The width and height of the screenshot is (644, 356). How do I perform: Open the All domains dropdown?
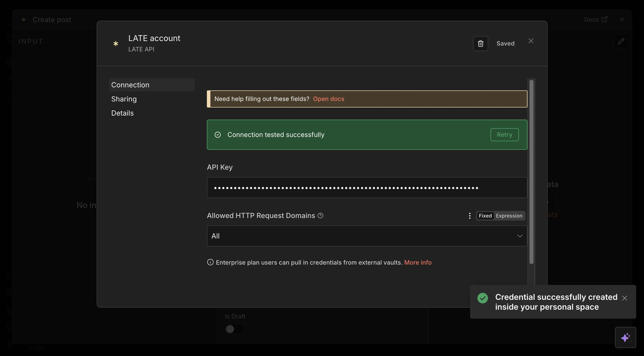point(520,236)
